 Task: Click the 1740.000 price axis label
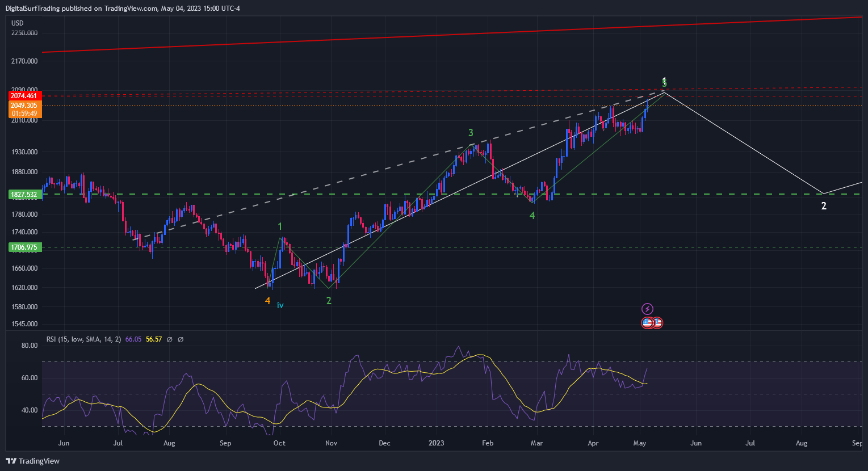coord(24,232)
